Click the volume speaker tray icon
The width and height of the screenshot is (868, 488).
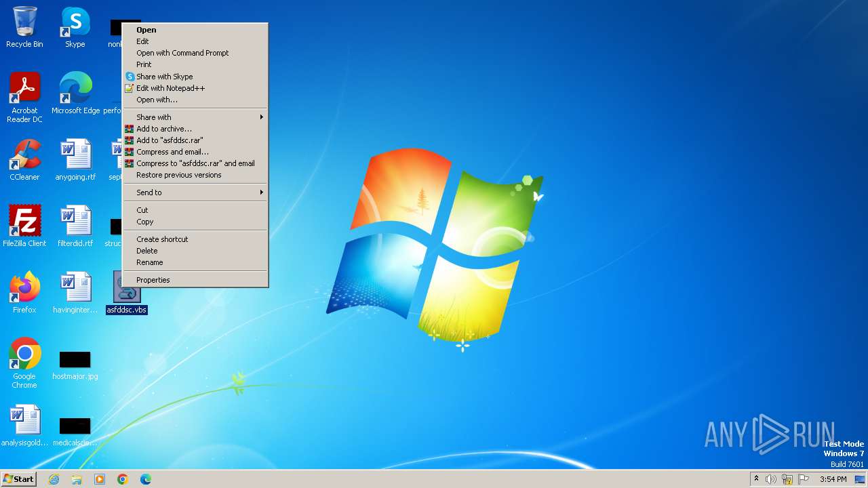coord(771,479)
